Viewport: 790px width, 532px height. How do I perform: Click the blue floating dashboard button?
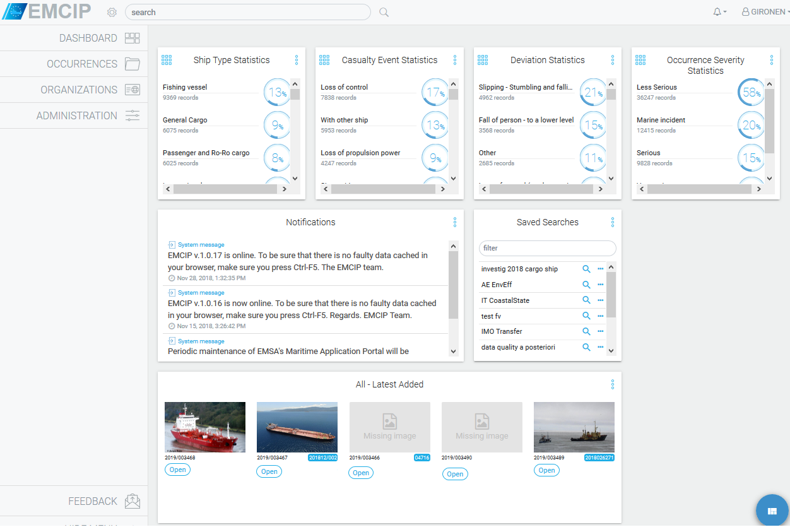772,511
